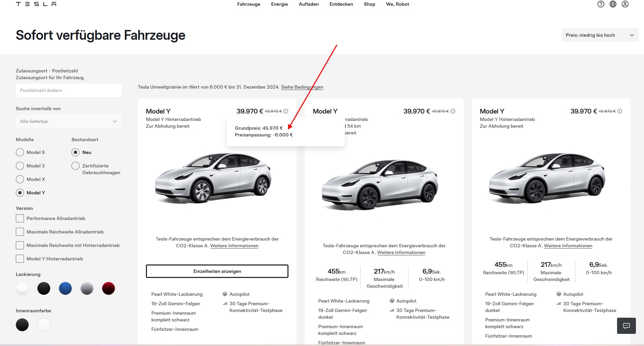
Task: Choose the blue paint swatch
Action: click(x=65, y=288)
